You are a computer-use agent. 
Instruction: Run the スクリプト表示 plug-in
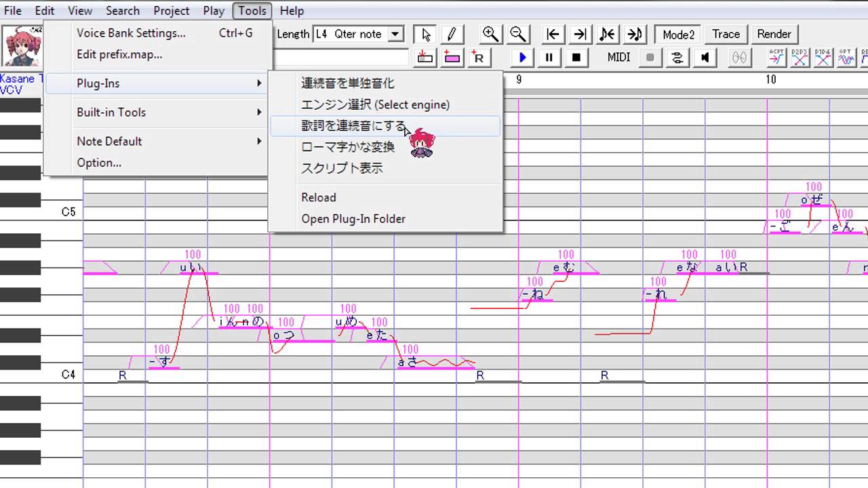(385, 168)
